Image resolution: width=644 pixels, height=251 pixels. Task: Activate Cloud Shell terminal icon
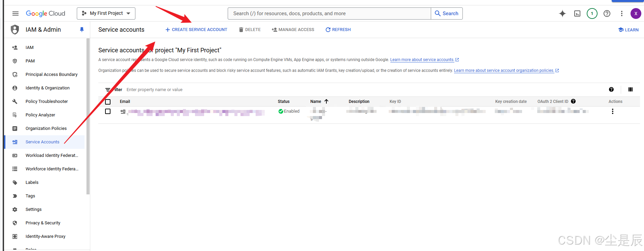[577, 13]
